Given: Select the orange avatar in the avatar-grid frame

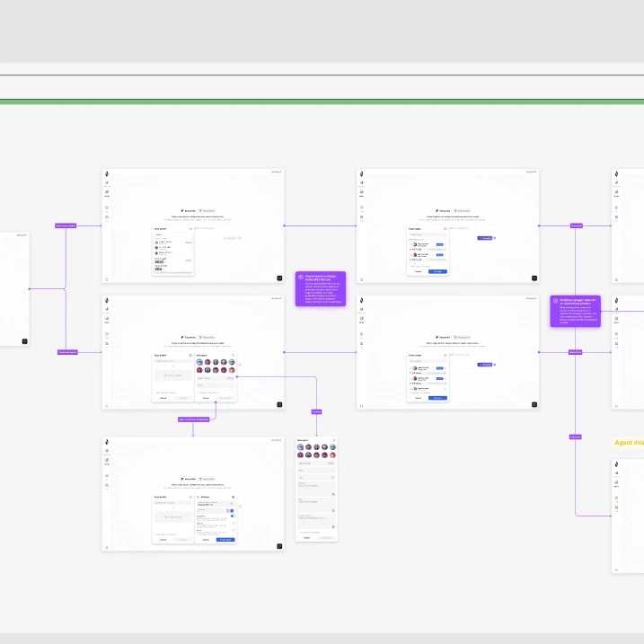Looking at the screenshot, I should 232,370.
